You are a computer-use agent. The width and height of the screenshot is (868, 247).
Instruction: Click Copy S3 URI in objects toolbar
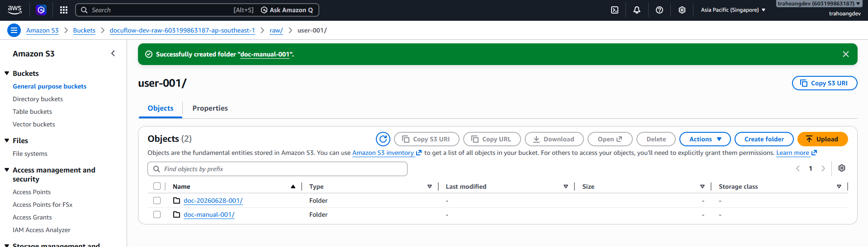pos(427,139)
